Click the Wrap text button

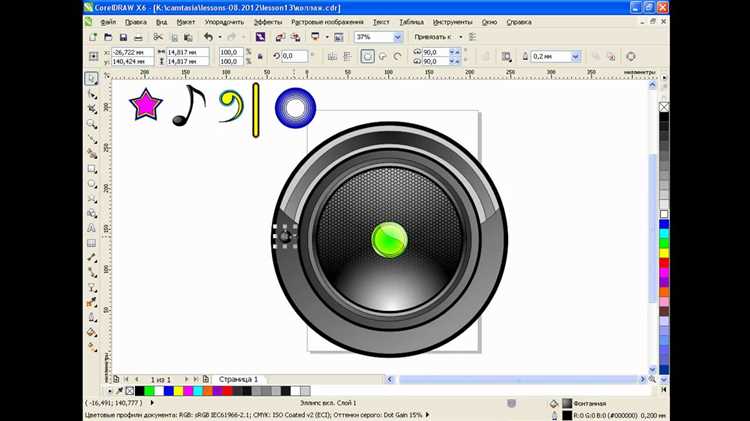506,56
